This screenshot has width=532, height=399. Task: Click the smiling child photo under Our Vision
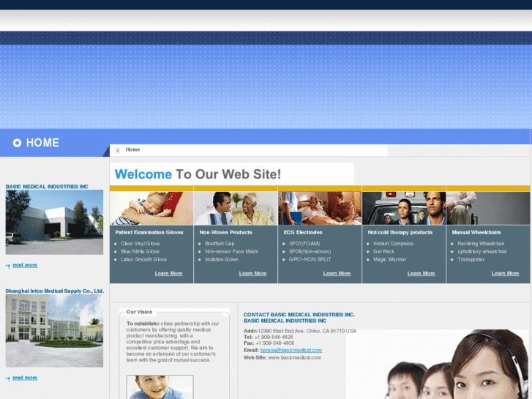(160, 387)
